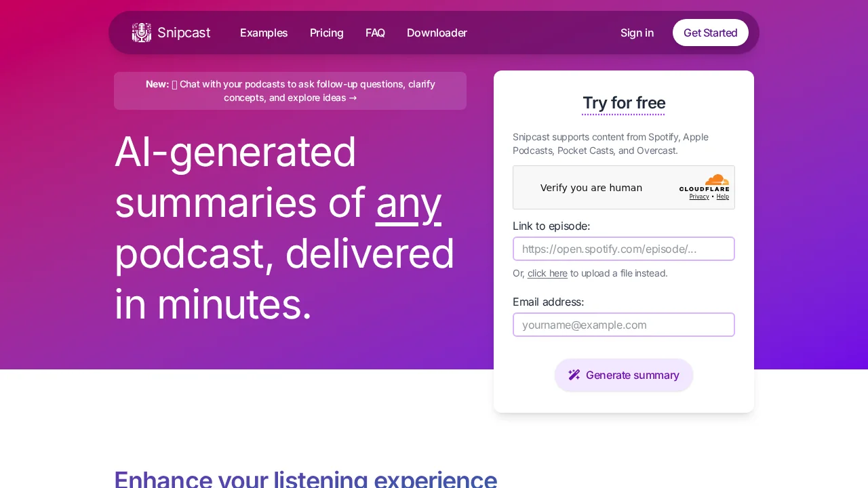Click the 'Enhance your listening experience' heading
This screenshot has height=488, width=868.
click(305, 479)
